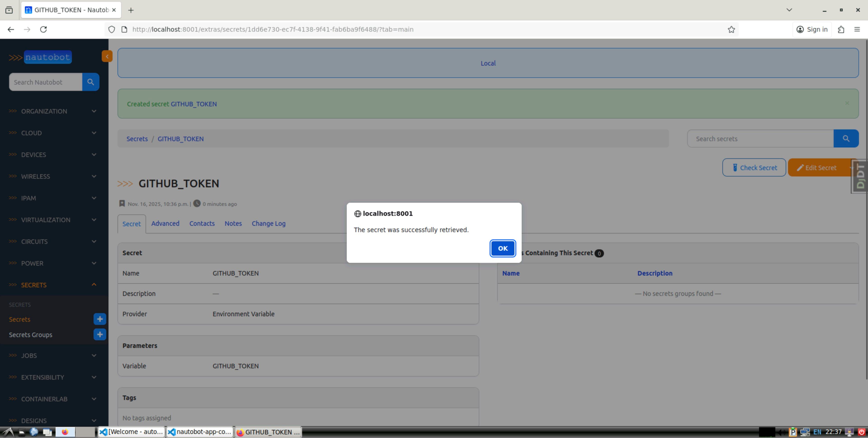The image size is (868, 438).
Task: Click the Check Secret button
Action: (x=754, y=168)
